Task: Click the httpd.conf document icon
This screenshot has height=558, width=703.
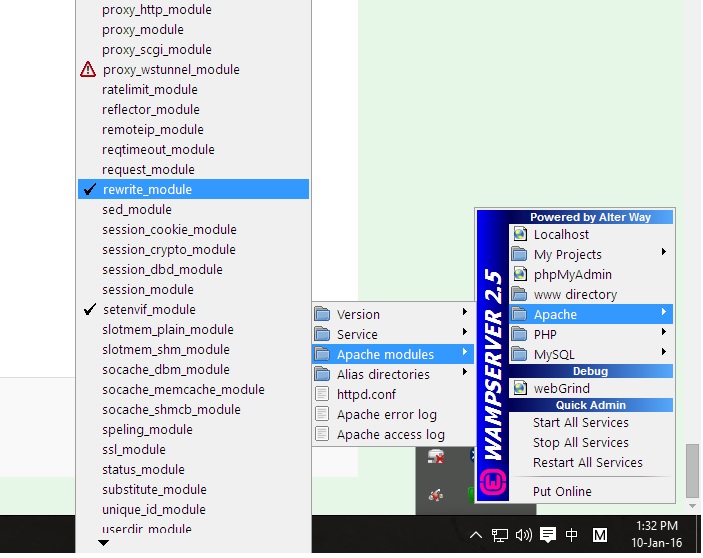Action: [x=322, y=394]
